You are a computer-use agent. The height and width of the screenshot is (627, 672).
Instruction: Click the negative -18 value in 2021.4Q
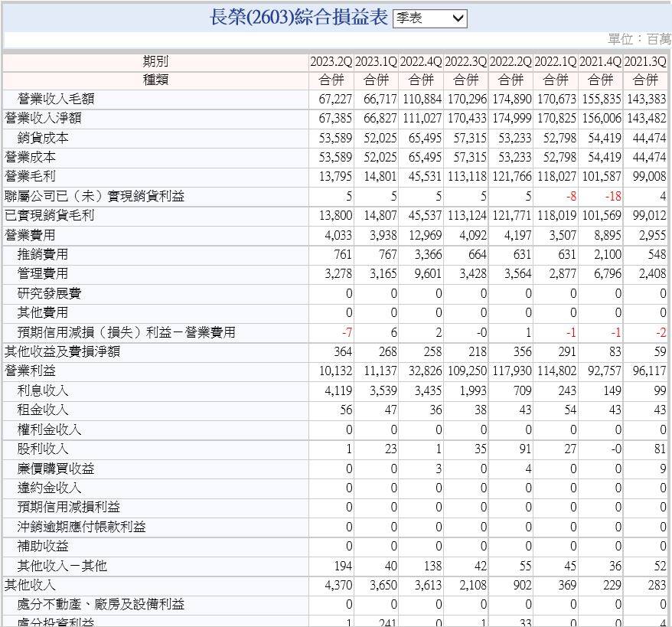(611, 196)
